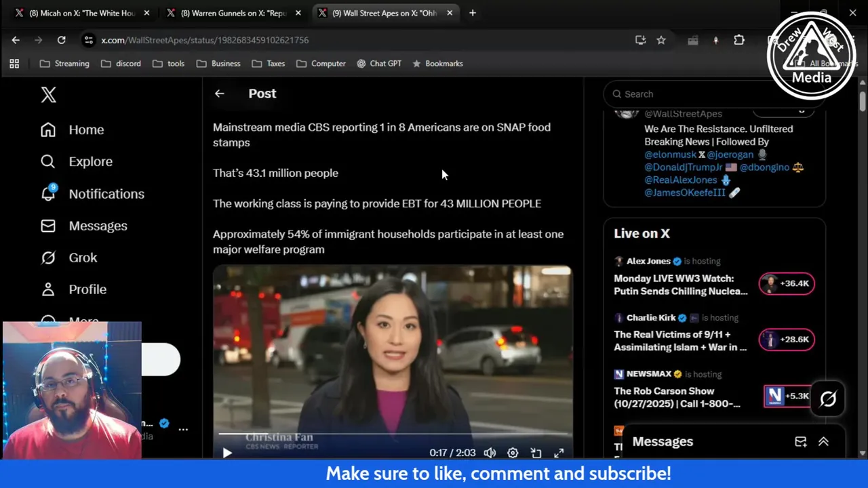Screen dimensions: 868x488
Task: Play the CBS news video
Action: [227, 453]
